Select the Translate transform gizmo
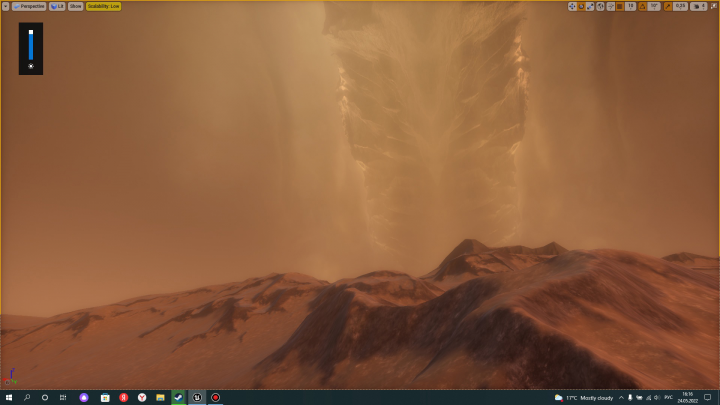This screenshot has height=405, width=720. point(572,6)
